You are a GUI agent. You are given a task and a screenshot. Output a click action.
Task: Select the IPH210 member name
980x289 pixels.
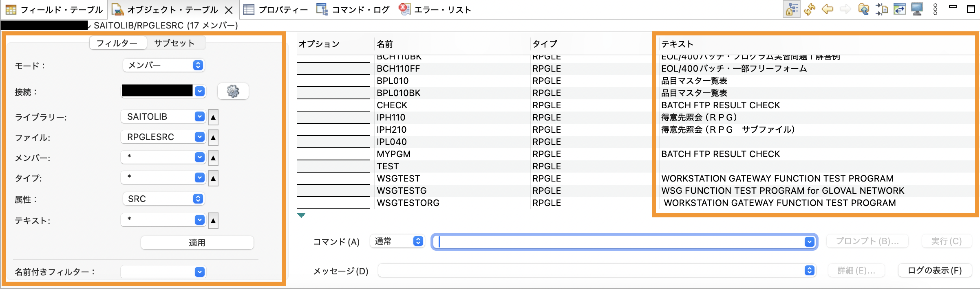[x=392, y=130]
